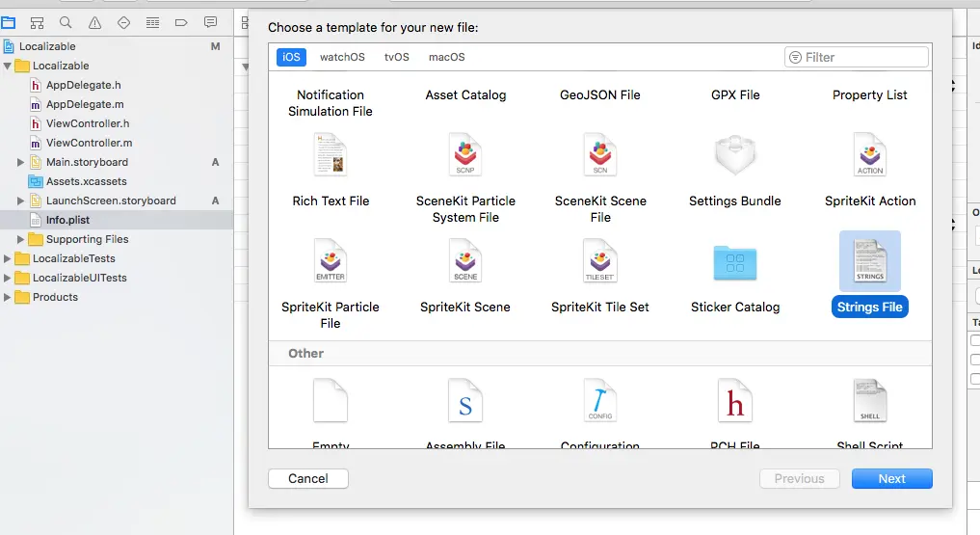The image size is (980, 535).
Task: Switch to the macOS template tab
Action: pyautogui.click(x=446, y=57)
